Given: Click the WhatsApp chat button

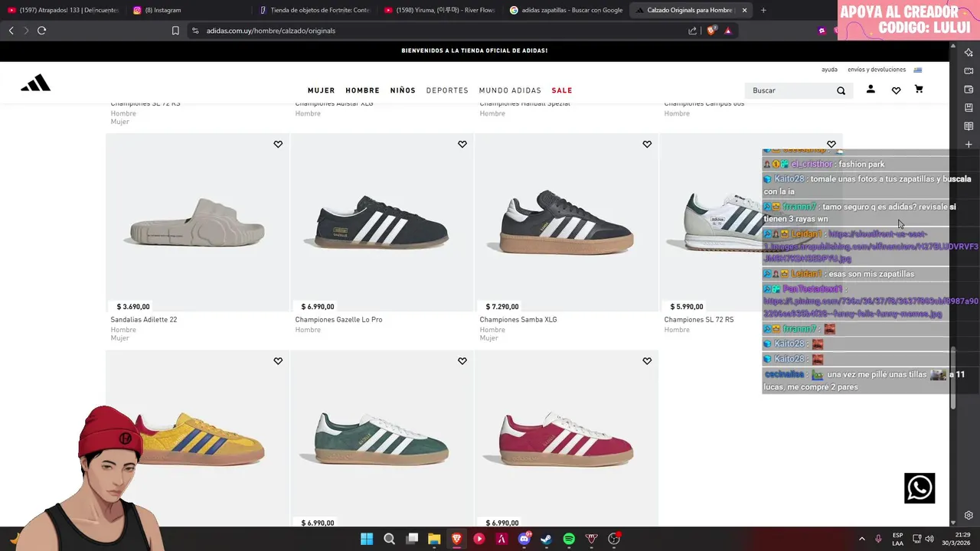Looking at the screenshot, I should click(920, 488).
